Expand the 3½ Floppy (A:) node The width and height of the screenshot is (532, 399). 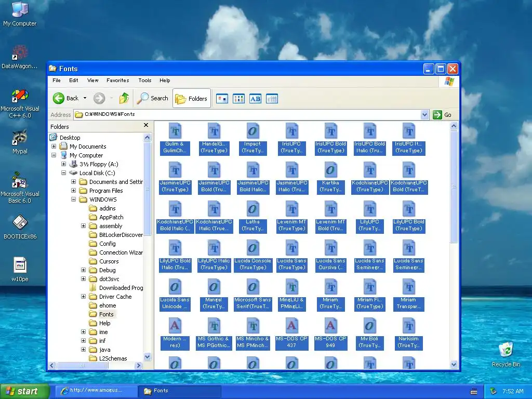(63, 164)
